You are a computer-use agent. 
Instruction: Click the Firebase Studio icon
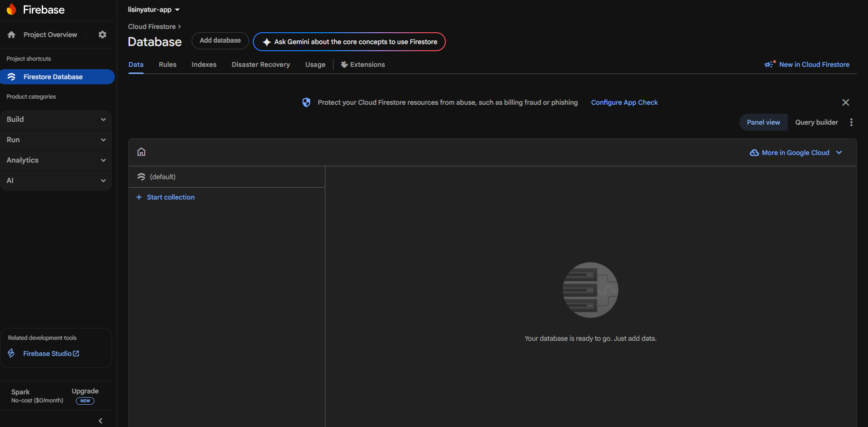click(11, 354)
